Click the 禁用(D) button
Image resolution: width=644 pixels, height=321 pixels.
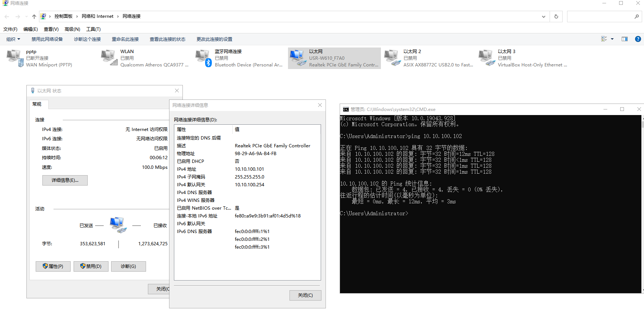coord(91,266)
